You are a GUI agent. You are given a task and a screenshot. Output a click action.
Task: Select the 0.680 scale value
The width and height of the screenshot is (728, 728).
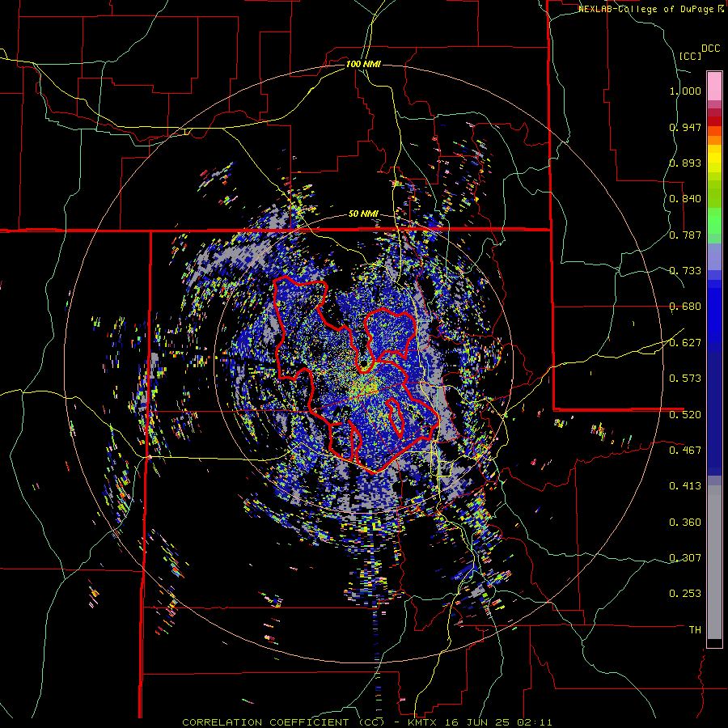pos(685,307)
